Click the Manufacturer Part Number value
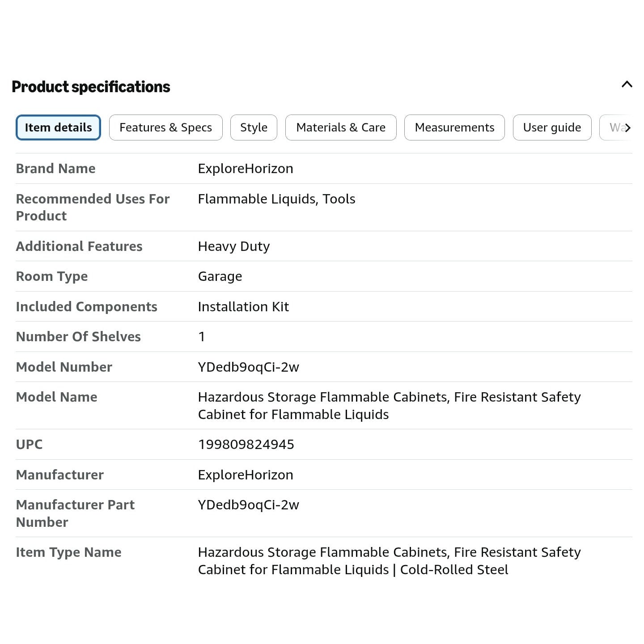 pos(248,505)
